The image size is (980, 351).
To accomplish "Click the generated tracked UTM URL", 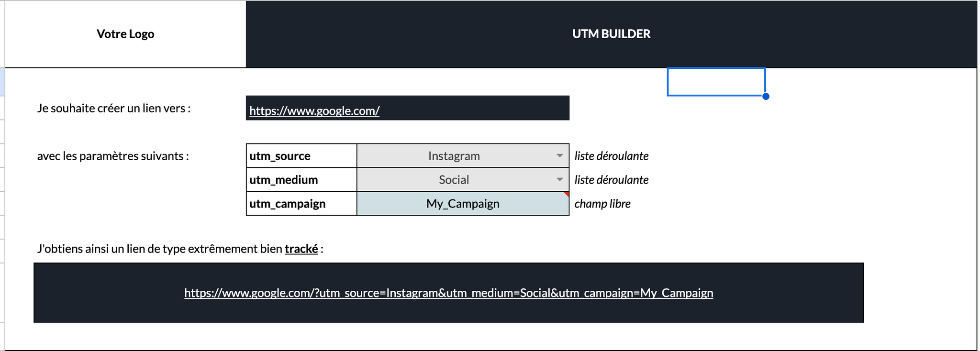I will (448, 293).
